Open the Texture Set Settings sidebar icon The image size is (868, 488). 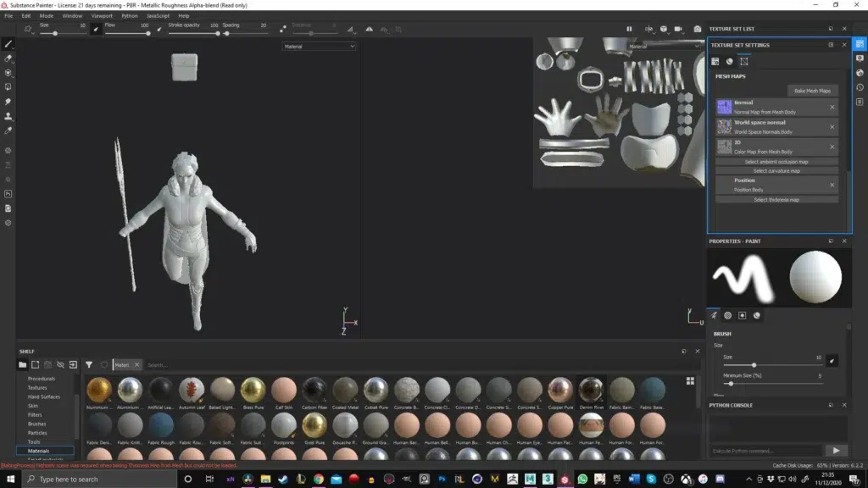pos(860,44)
